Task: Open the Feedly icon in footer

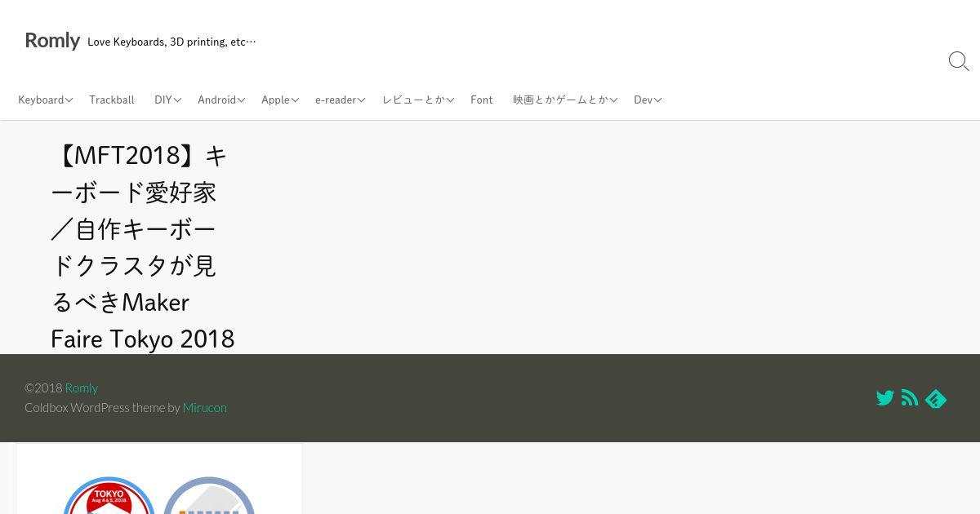Action: 936,398
